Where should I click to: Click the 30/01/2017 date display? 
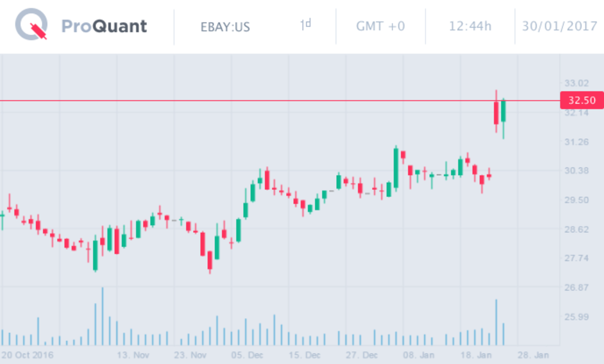[x=559, y=26]
